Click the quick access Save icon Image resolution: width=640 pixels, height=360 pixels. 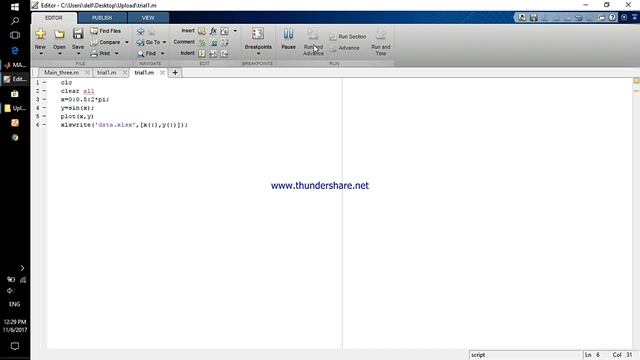533,17
